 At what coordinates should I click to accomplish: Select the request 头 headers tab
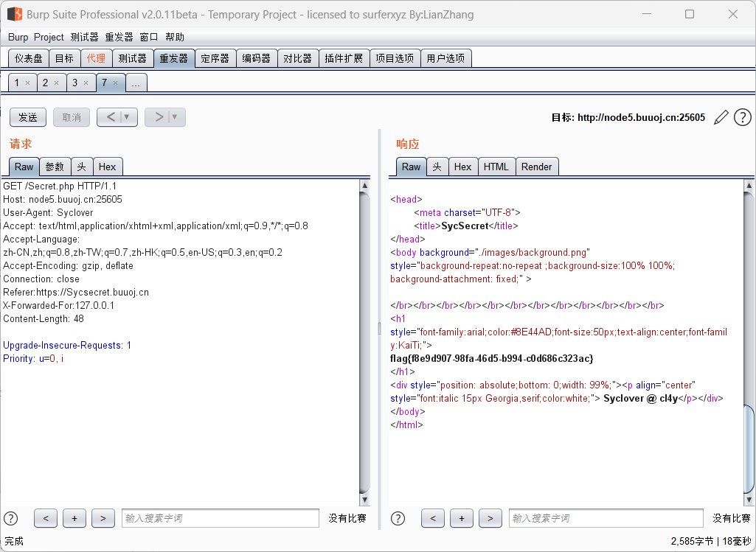[x=82, y=167]
